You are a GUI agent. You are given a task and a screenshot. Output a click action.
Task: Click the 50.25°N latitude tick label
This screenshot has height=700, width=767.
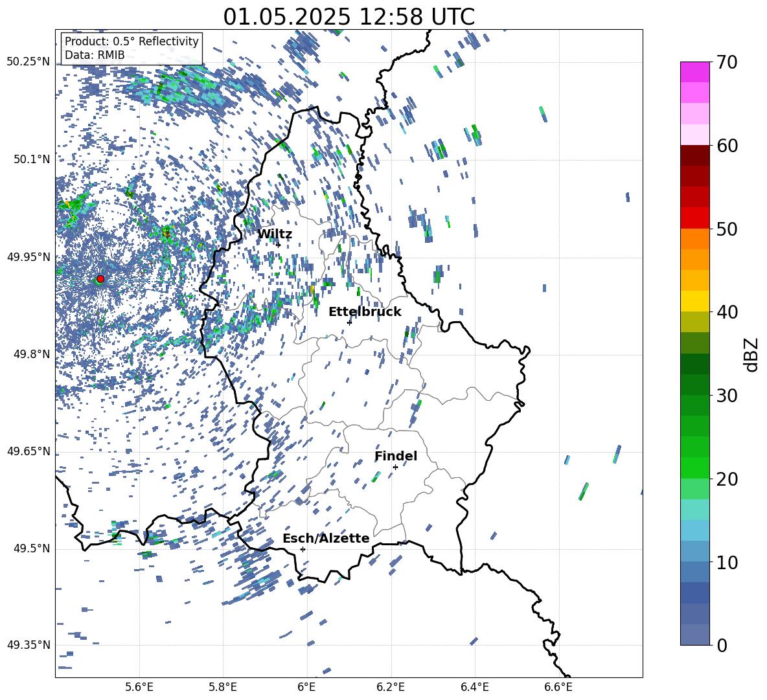point(29,62)
